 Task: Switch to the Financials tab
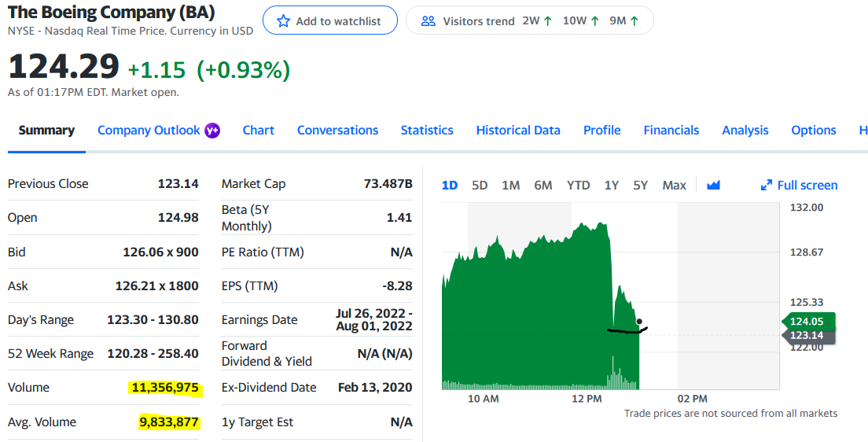671,131
